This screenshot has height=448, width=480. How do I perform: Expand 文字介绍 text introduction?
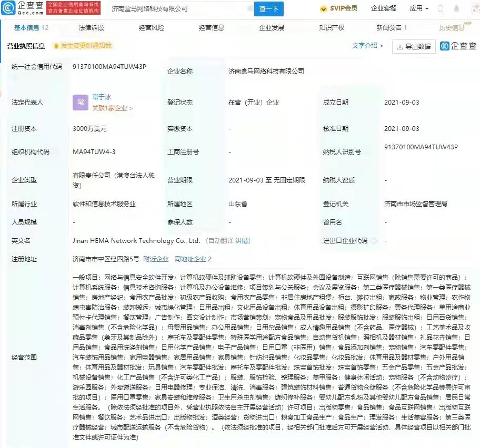tap(367, 46)
